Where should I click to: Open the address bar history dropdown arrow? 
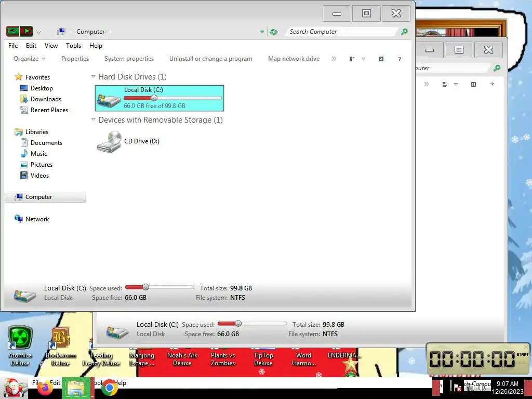(262, 32)
